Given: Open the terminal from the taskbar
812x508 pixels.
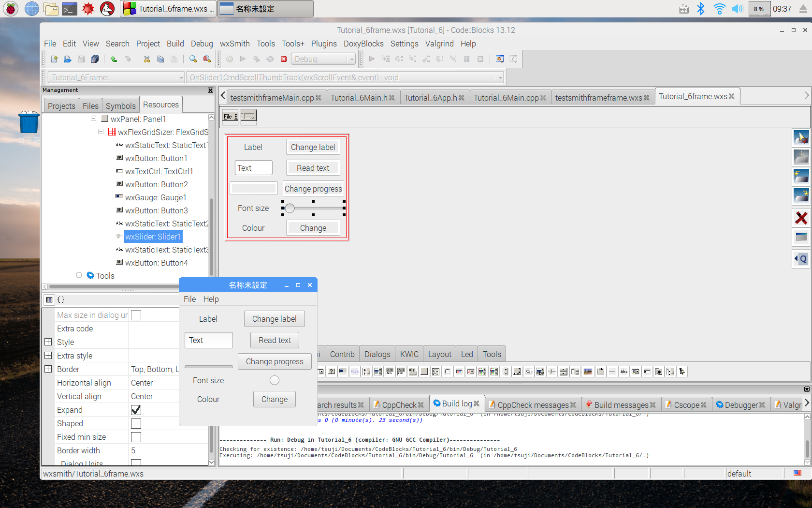Looking at the screenshot, I should click(70, 9).
